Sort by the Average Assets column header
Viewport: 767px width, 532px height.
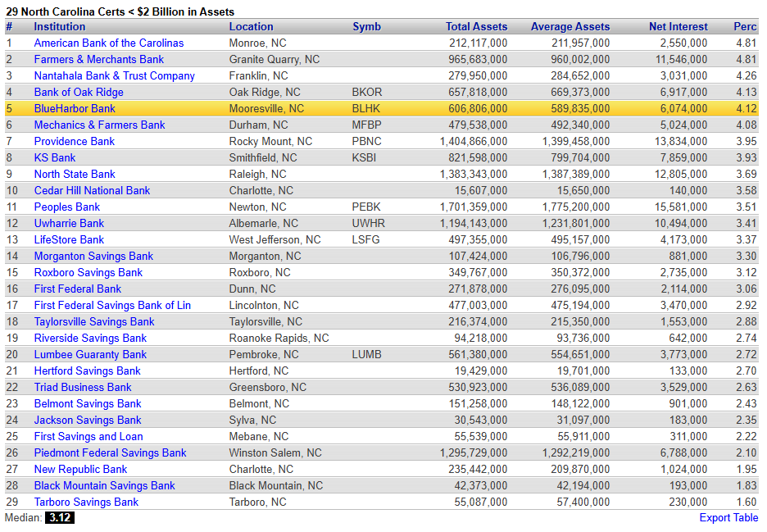[x=570, y=27]
